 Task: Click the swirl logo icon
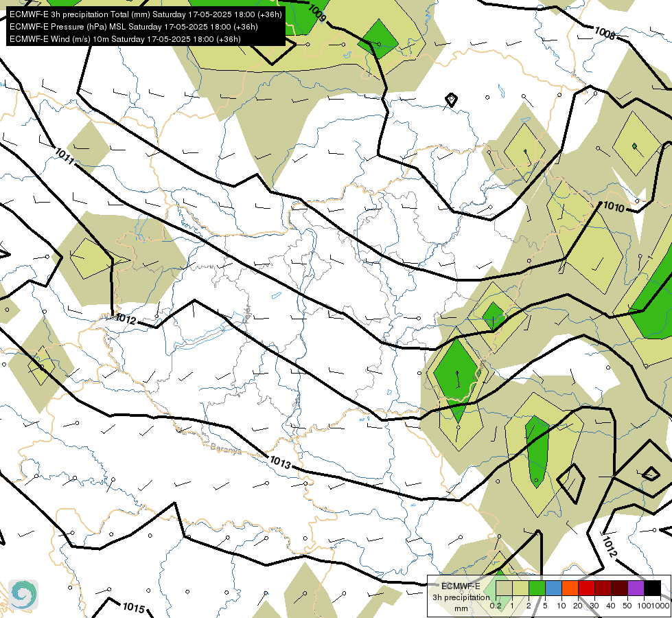(x=23, y=595)
